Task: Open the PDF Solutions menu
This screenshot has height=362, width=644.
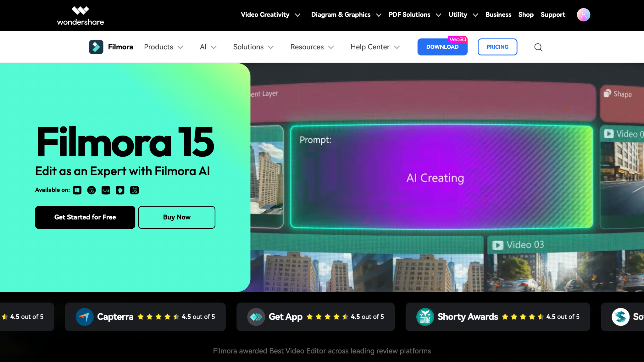Action: coord(409,15)
